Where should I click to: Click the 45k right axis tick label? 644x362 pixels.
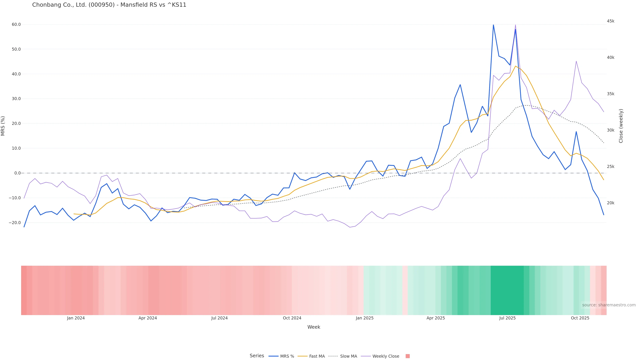pos(610,21)
